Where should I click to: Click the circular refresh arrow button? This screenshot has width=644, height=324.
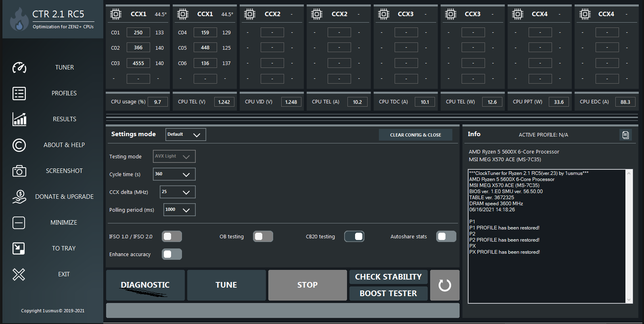pos(445,285)
